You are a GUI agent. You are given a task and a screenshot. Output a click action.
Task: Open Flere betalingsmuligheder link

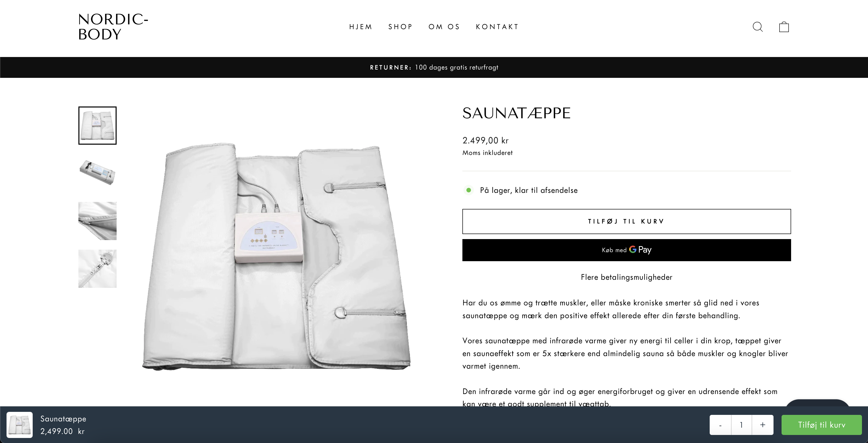(626, 278)
